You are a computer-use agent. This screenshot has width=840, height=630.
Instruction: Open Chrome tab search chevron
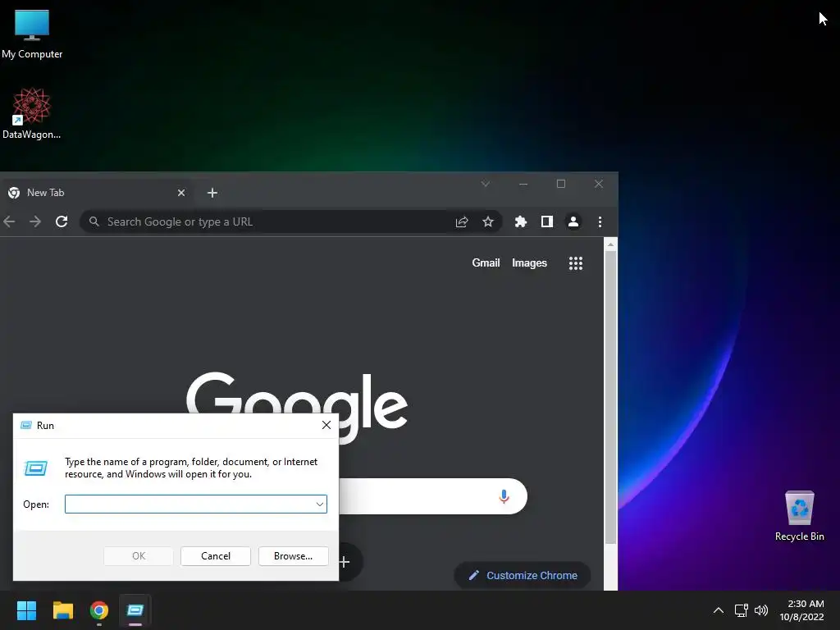click(x=486, y=185)
